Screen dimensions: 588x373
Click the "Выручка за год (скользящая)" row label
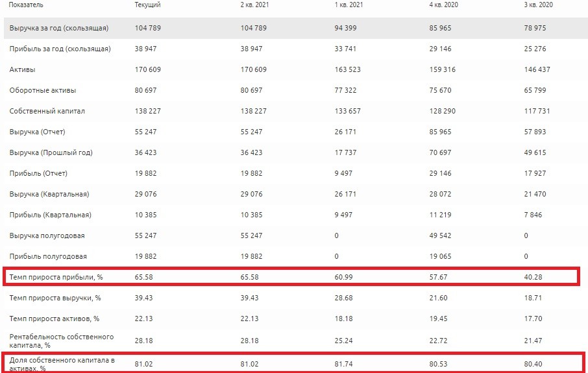[x=58, y=28]
